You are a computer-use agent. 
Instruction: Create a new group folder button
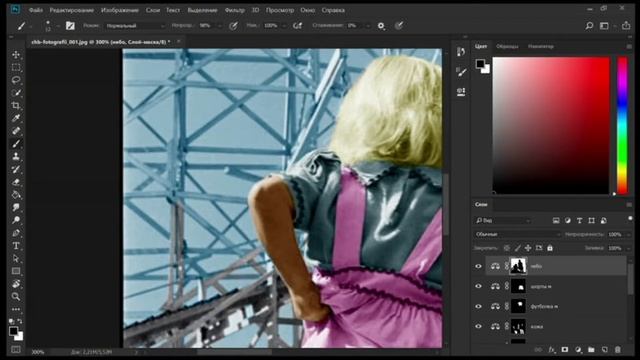click(x=591, y=350)
